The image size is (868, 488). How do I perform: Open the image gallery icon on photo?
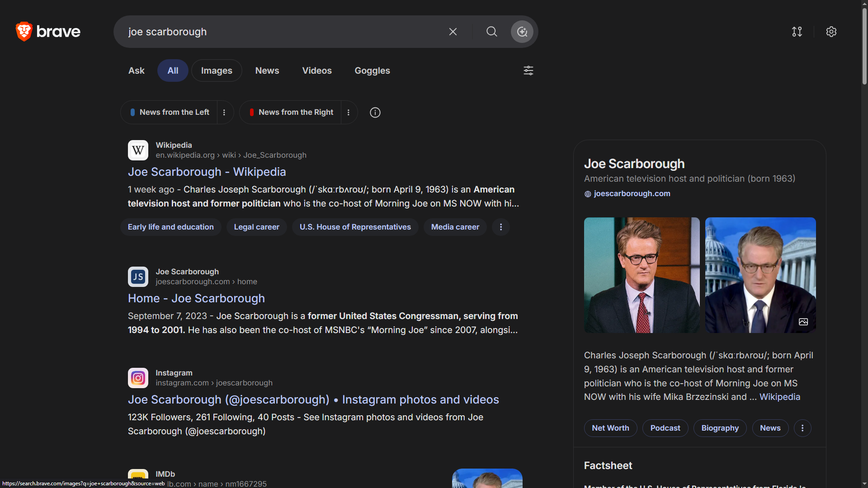point(803,322)
